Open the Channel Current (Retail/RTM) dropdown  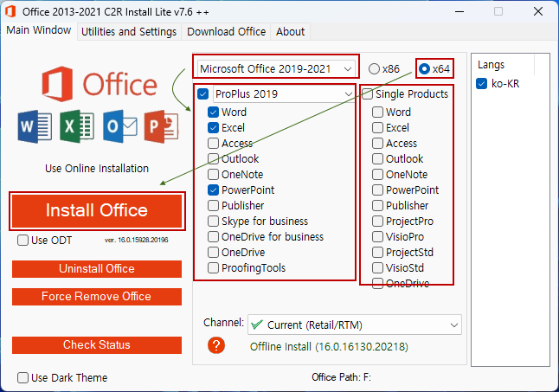coord(355,325)
